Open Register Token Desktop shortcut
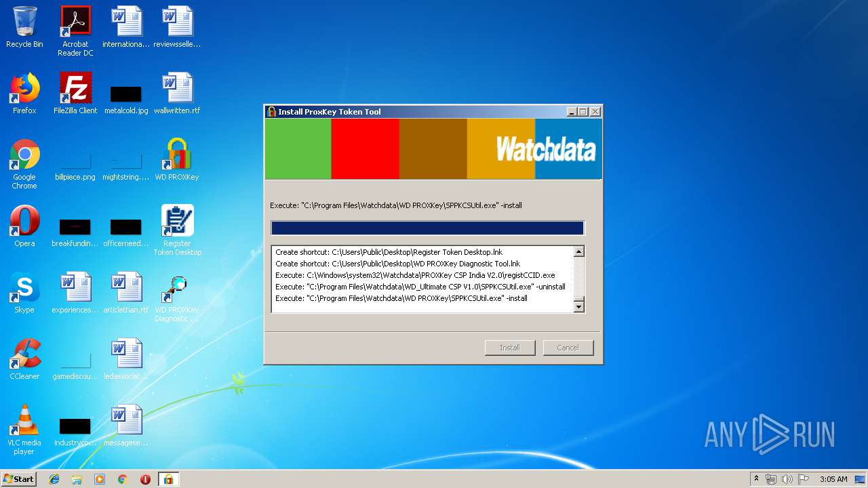Image resolution: width=868 pixels, height=488 pixels. point(177,230)
